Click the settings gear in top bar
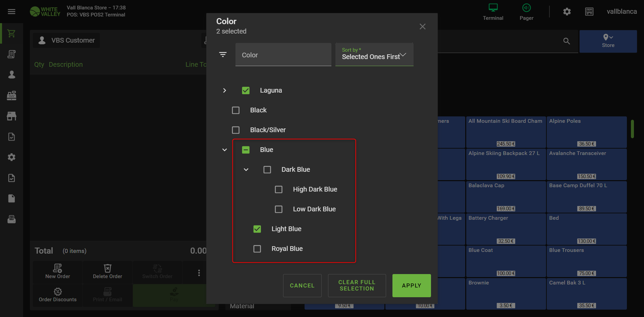Image resolution: width=644 pixels, height=317 pixels. pos(567,12)
